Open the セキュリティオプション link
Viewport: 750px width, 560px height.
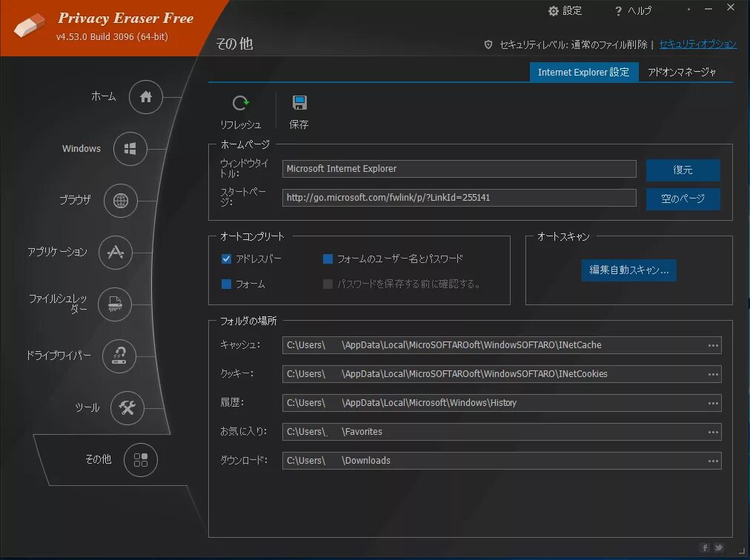[698, 44]
